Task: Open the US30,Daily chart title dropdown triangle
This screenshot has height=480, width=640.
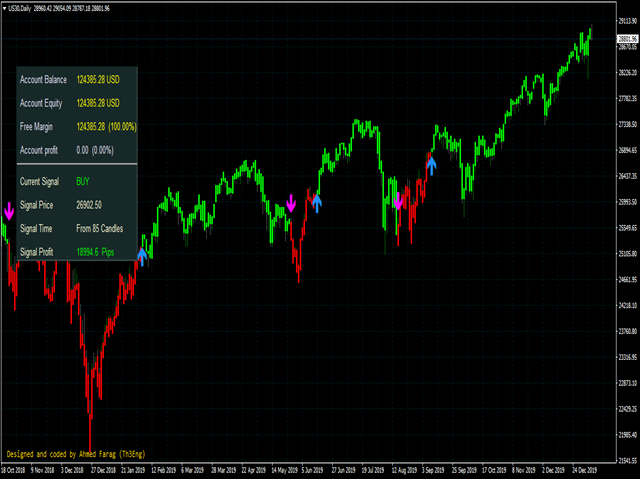Action: [4, 6]
